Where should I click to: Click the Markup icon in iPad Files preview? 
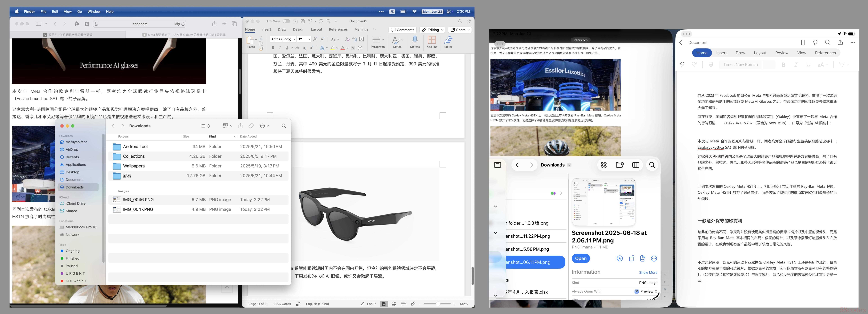(x=620, y=259)
